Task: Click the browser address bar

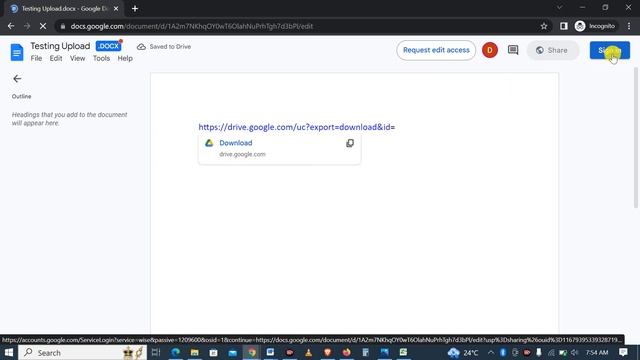Action: tap(302, 26)
